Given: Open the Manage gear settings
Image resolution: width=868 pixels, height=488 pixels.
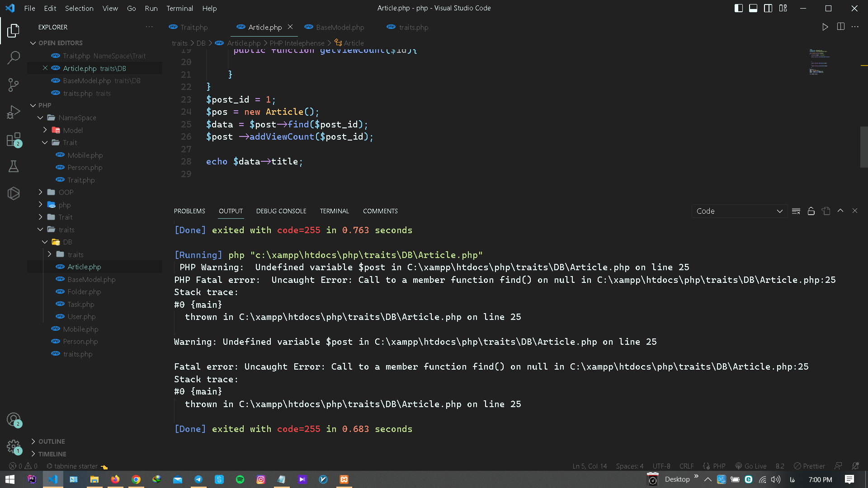Looking at the screenshot, I should click(14, 447).
